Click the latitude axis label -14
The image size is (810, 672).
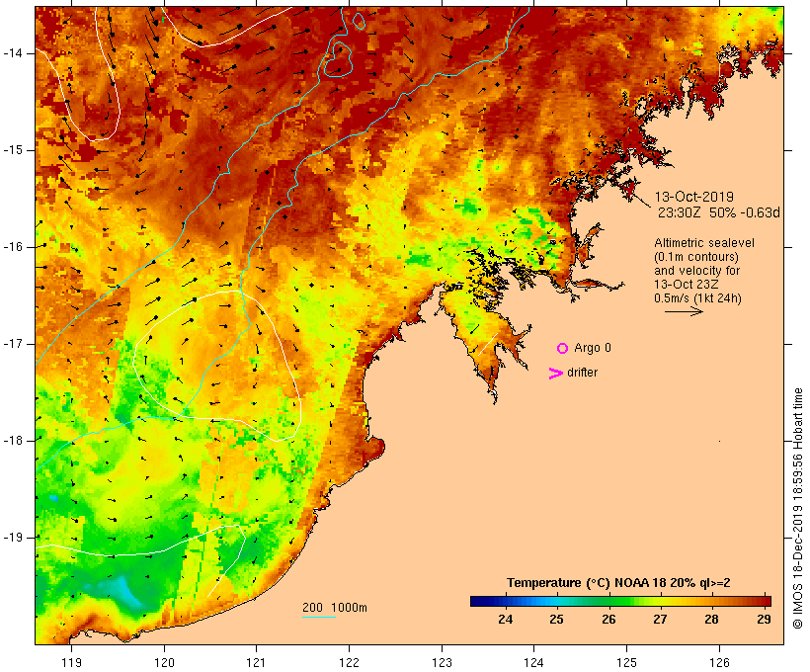[13, 53]
